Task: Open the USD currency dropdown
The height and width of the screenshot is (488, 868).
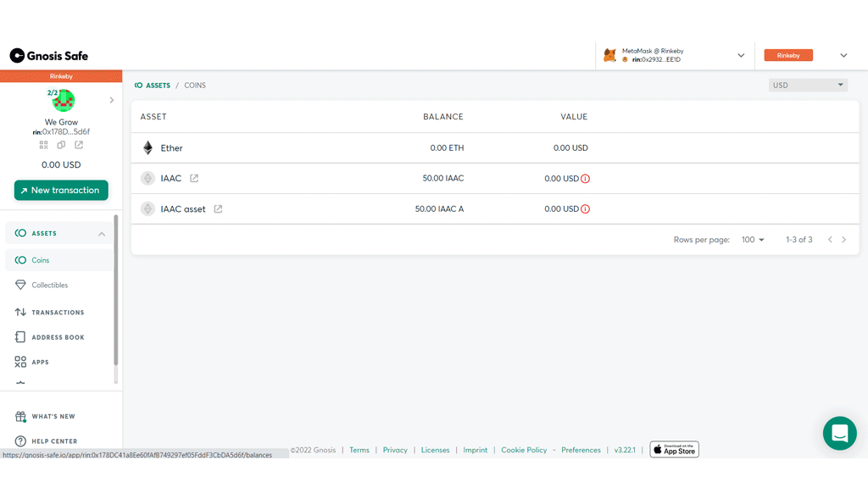Action: [808, 86]
